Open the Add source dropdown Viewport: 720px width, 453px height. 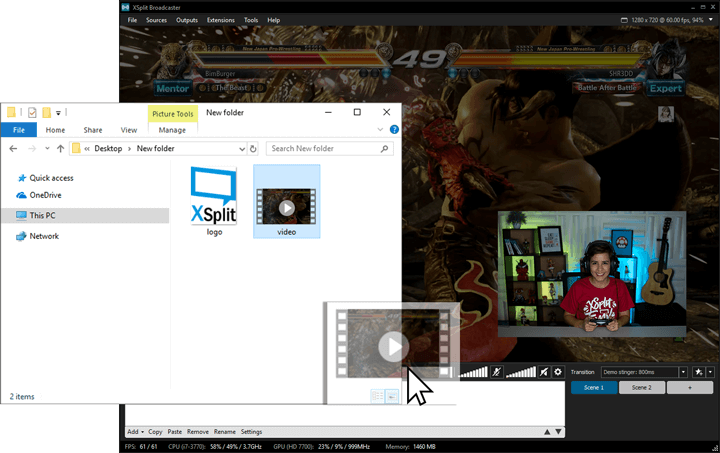[135, 431]
